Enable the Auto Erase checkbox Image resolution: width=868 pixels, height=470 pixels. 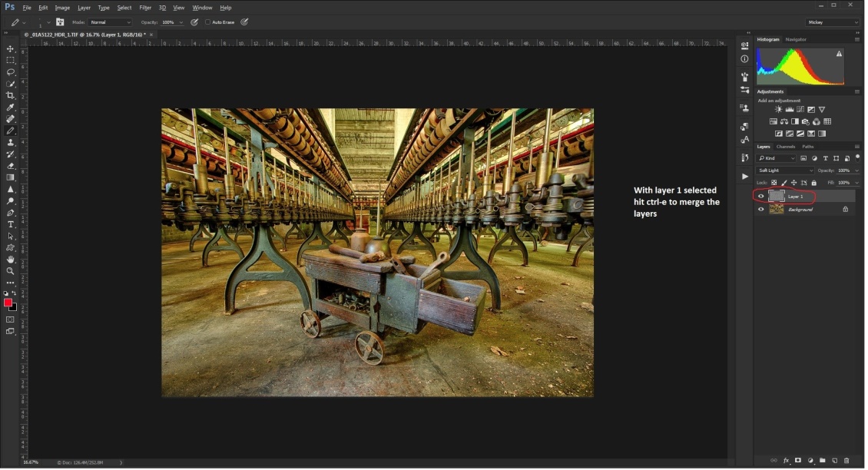[x=208, y=22]
